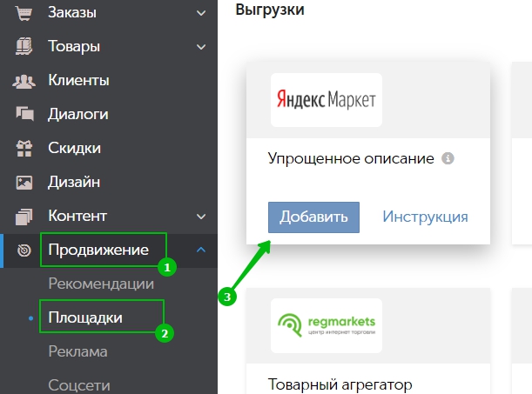Click the gift icon beside Скидки

pos(24,149)
